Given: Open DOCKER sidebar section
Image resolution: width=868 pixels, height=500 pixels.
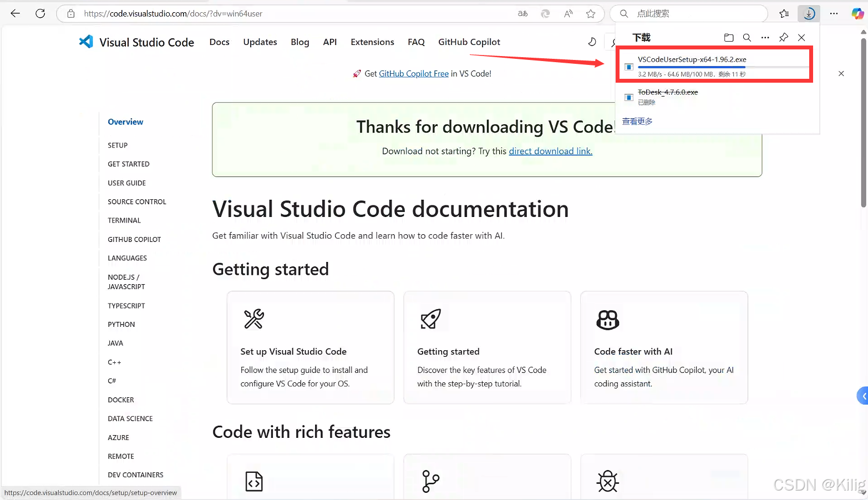Looking at the screenshot, I should click(121, 400).
